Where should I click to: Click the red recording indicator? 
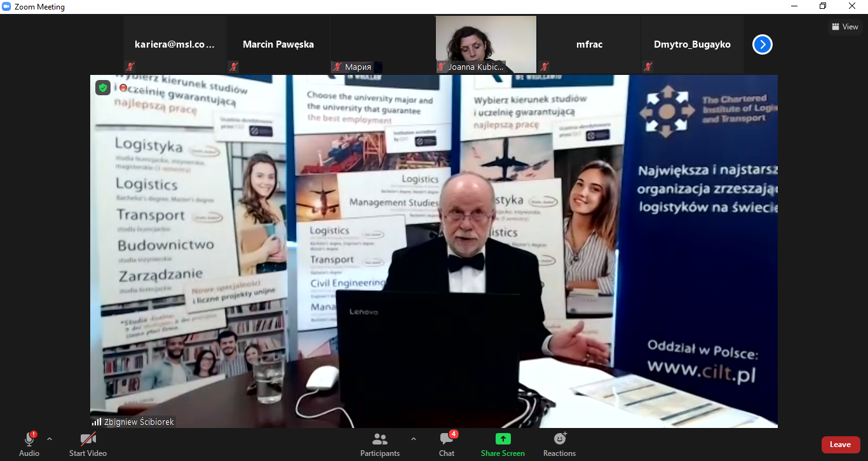coord(123,88)
